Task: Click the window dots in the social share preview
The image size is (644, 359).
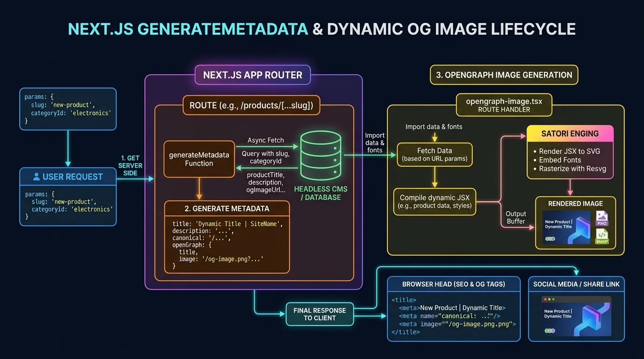Action: pos(549,299)
